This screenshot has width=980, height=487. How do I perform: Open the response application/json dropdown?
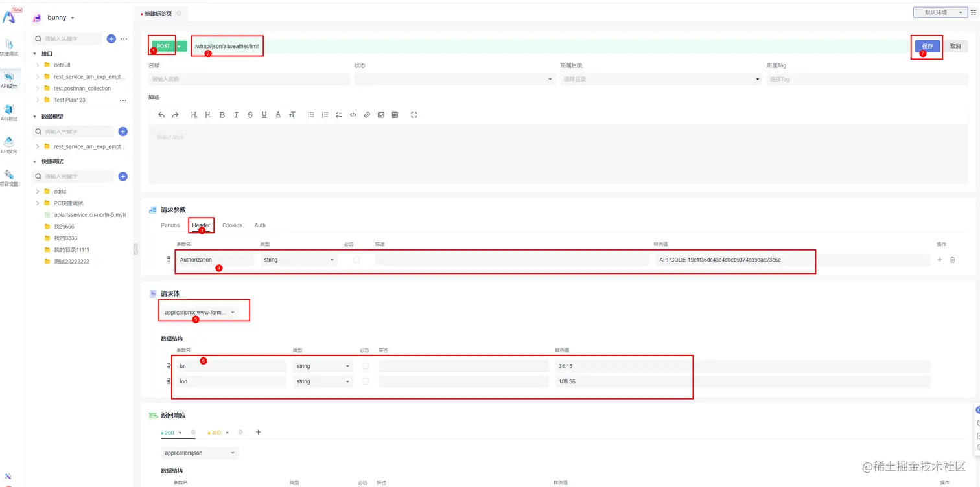coord(199,453)
